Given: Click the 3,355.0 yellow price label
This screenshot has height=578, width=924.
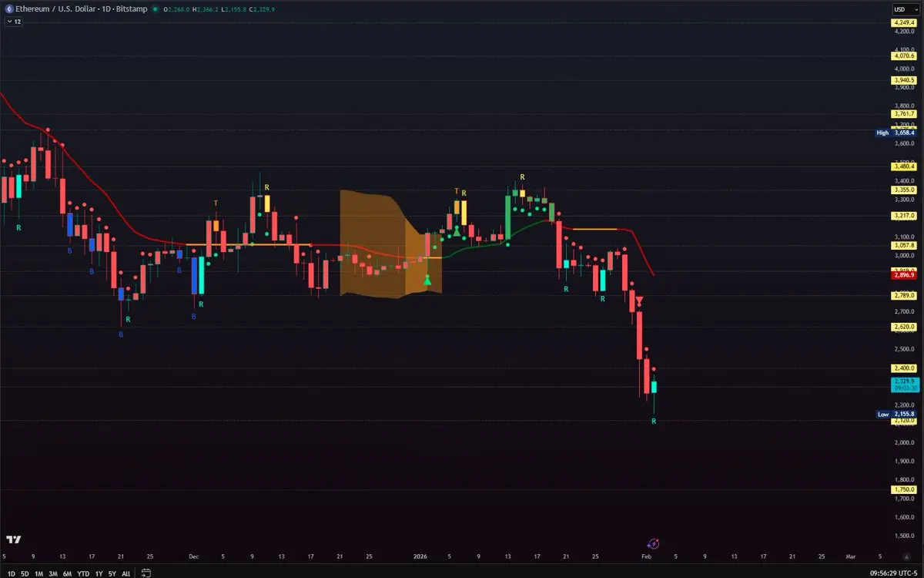Looking at the screenshot, I should [903, 190].
